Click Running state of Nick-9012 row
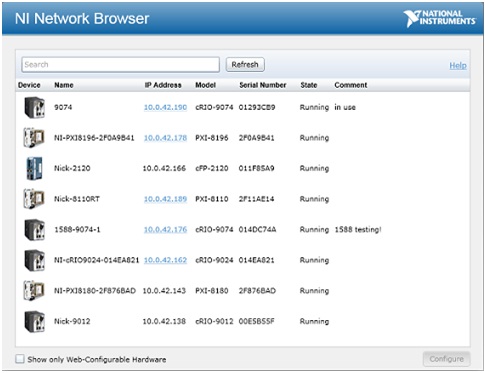This screenshot has width=485, height=373. tap(314, 321)
